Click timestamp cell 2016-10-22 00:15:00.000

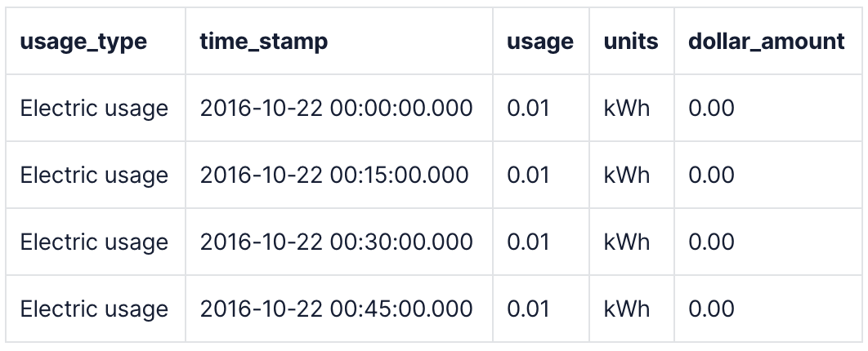[x=334, y=175]
